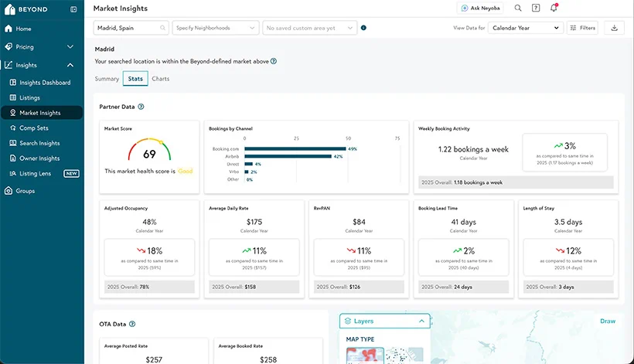Click the Adjusted Occupancy 48% value
This screenshot has width=634, height=364.
[x=149, y=222]
